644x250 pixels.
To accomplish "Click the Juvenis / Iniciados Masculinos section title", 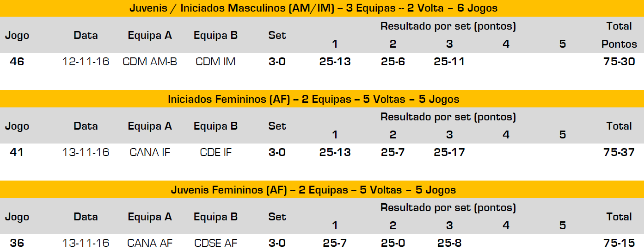I will click(x=313, y=8).
